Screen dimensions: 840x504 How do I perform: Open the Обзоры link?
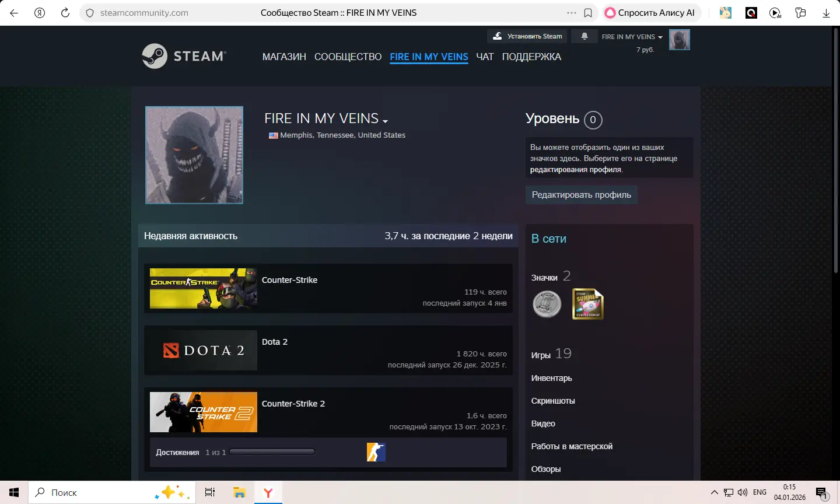(546, 469)
